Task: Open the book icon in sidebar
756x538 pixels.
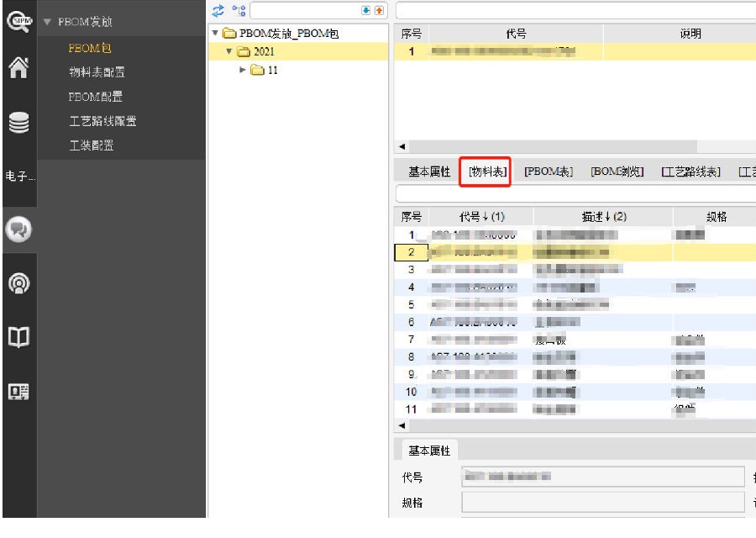Action: tap(17, 336)
